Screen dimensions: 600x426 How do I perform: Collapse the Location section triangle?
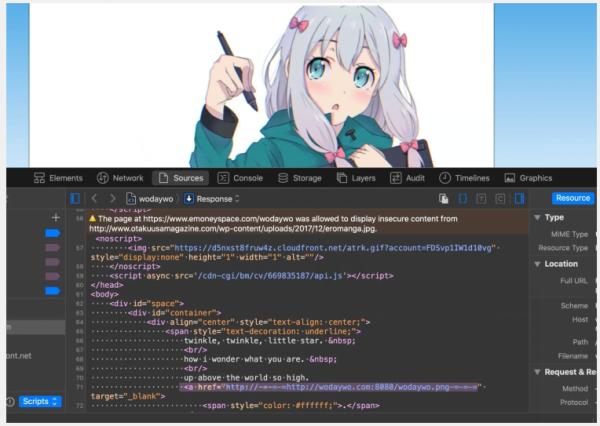pyautogui.click(x=537, y=264)
